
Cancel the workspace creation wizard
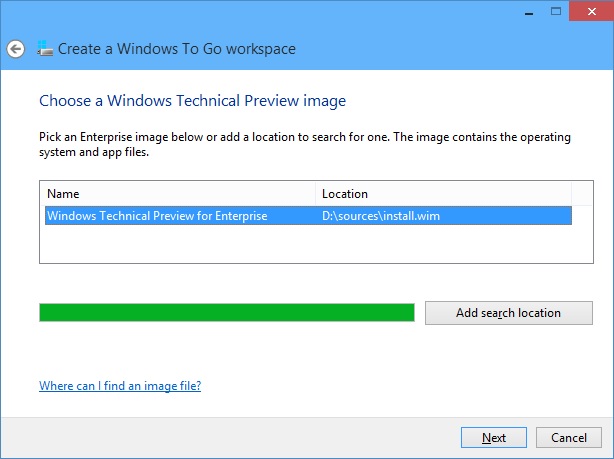pyautogui.click(x=569, y=437)
